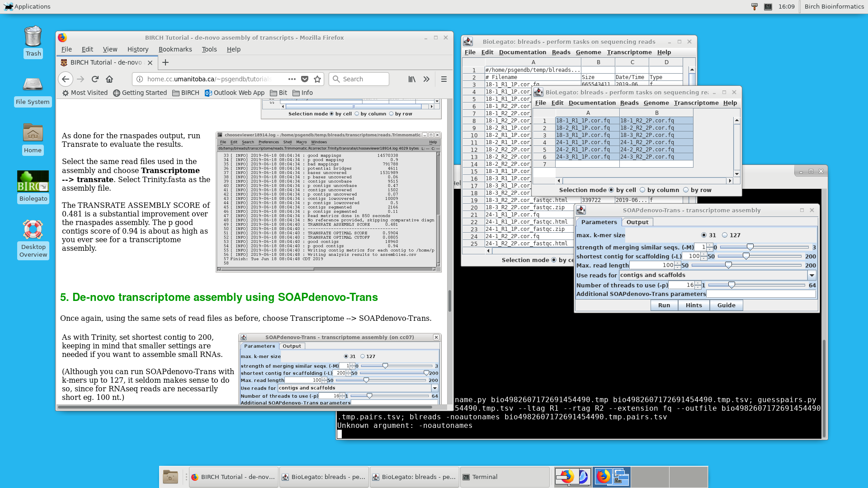Open a new Firefox tab with plus
This screenshot has width=868, height=488.
point(165,62)
